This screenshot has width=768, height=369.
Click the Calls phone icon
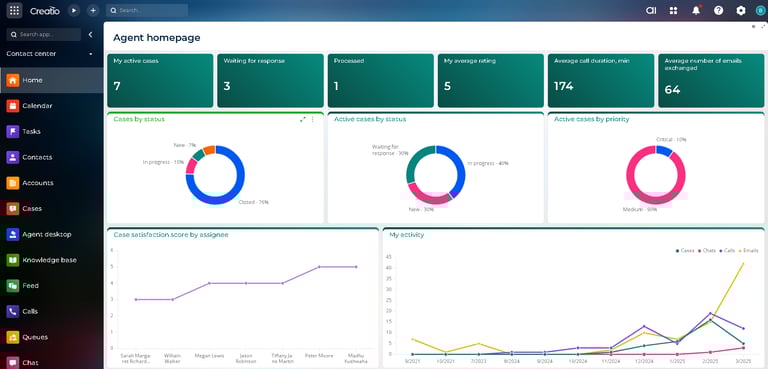pyautogui.click(x=13, y=311)
